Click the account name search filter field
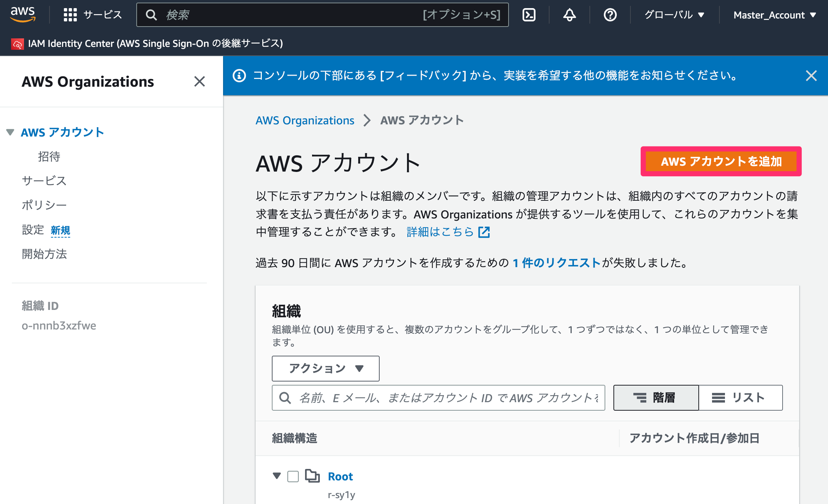Screen dimensions: 828x504 tap(438, 398)
